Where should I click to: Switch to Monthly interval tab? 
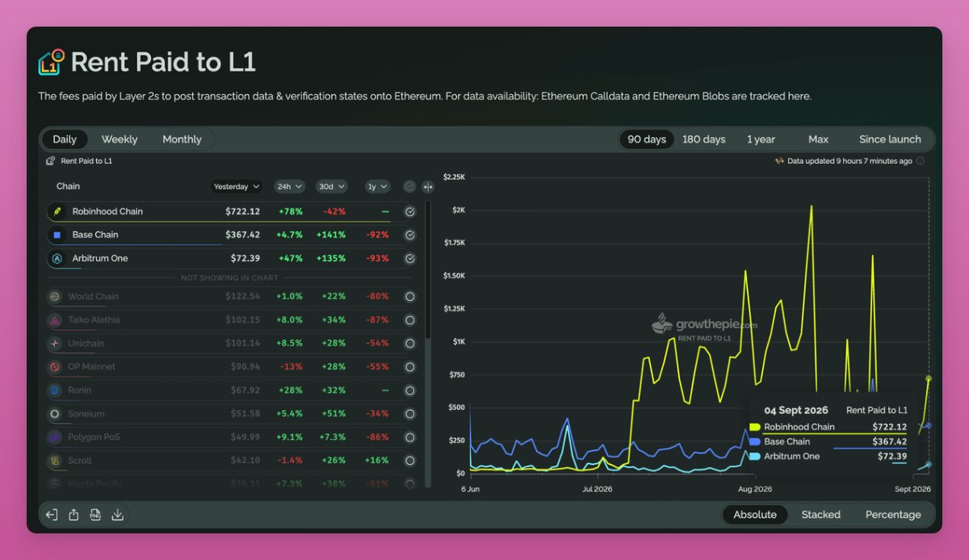click(x=182, y=140)
